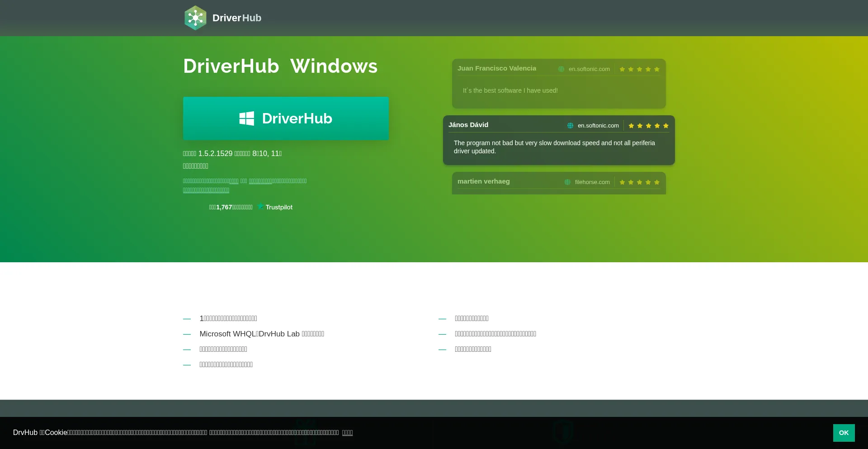The width and height of the screenshot is (868, 449).
Task: Select the "Microsoft WHQL DrvHub Lab" feature line
Action: click(262, 334)
